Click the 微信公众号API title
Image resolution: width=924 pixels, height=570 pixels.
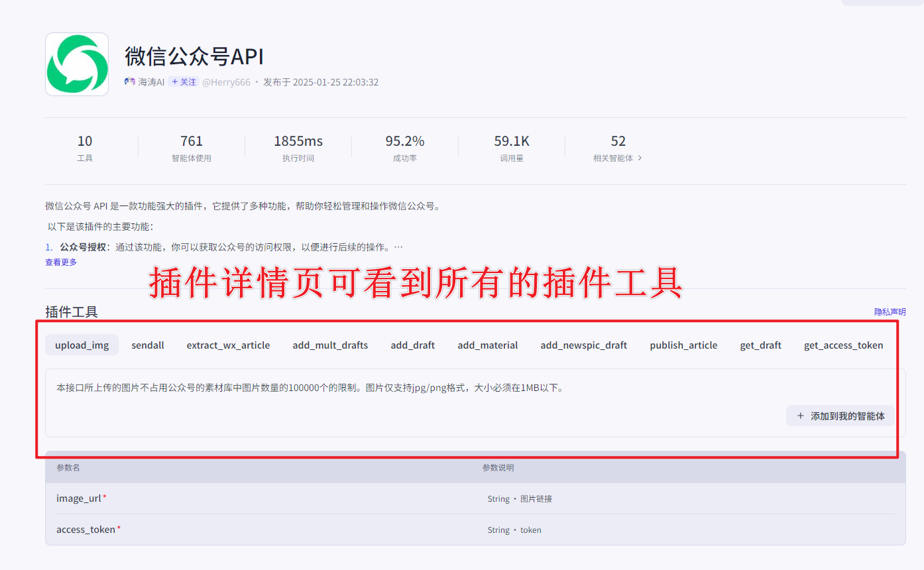[194, 57]
